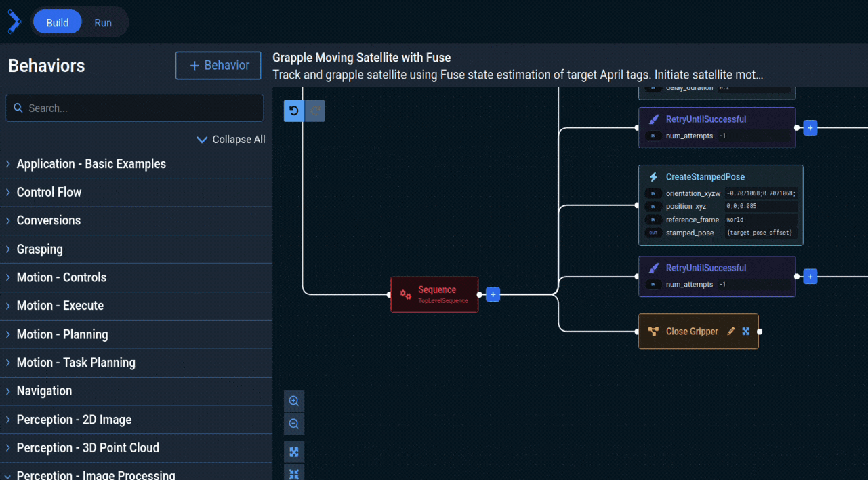Click the expand-arrows fit view icon
This screenshot has height=480, width=868.
[x=293, y=452]
